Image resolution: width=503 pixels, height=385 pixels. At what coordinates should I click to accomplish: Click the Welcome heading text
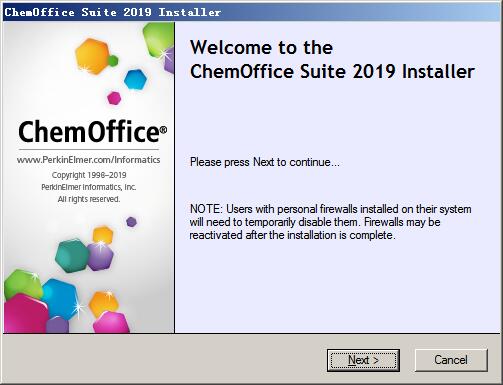[332, 59]
